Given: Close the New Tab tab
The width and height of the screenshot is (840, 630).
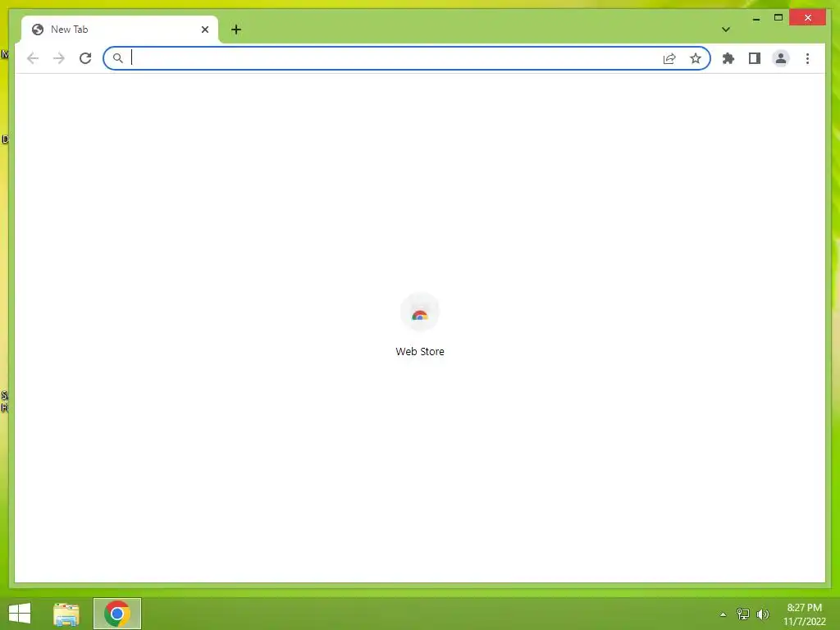Looking at the screenshot, I should 204,30.
